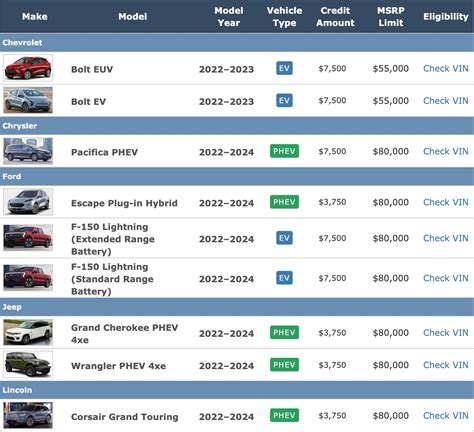Click the F-150 Lightning Extended Range thumbnail

(x=28, y=238)
